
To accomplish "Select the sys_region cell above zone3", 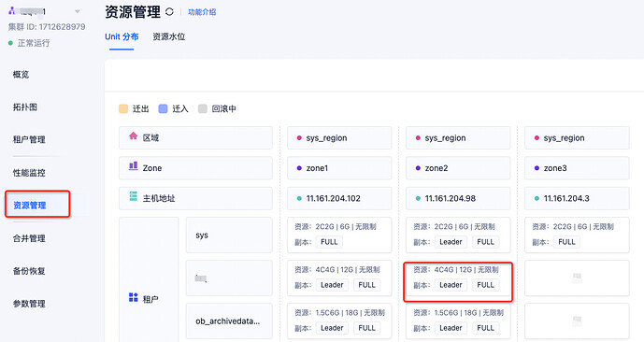I will [577, 138].
